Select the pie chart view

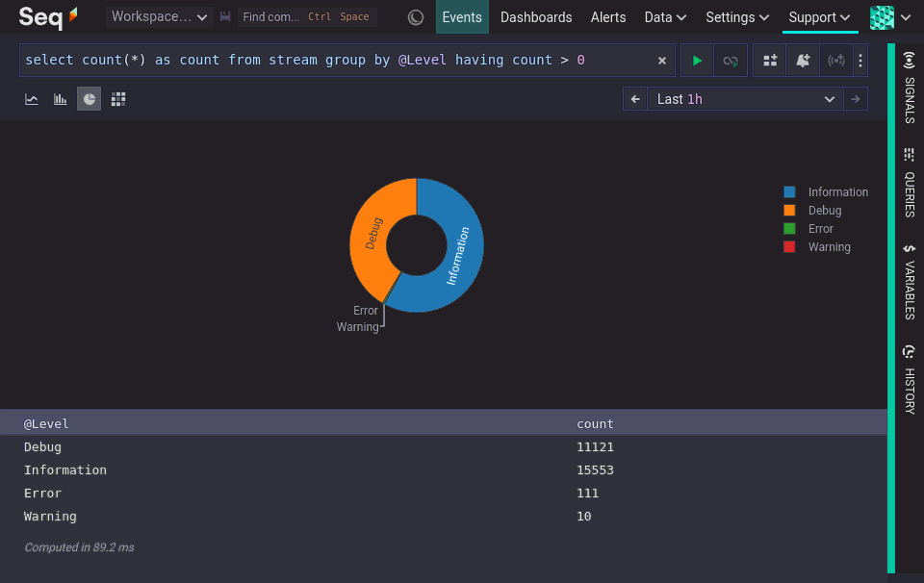tap(89, 99)
